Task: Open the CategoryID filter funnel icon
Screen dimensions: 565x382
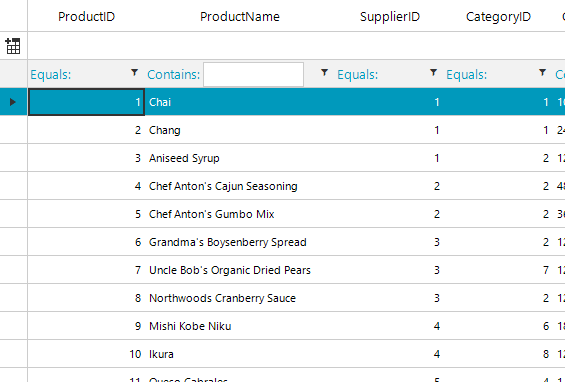Action: (542, 73)
